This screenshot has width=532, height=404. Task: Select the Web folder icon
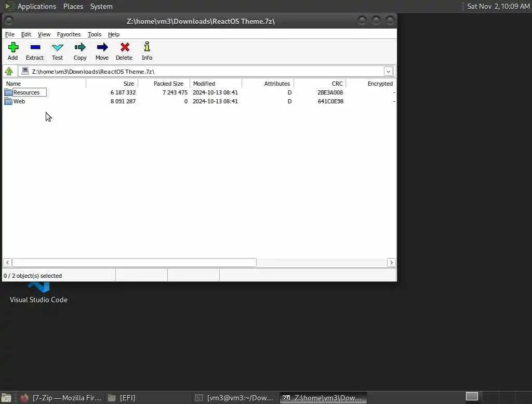[x=8, y=101]
